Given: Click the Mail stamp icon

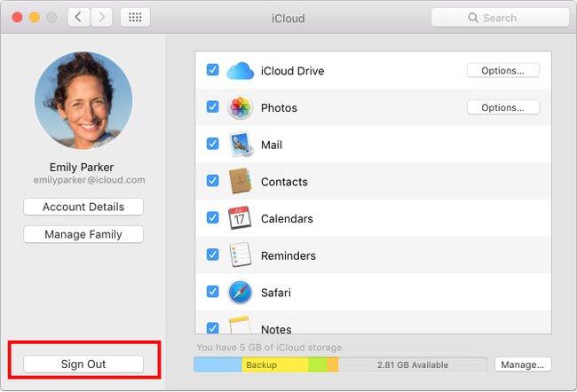Looking at the screenshot, I should pos(241,145).
